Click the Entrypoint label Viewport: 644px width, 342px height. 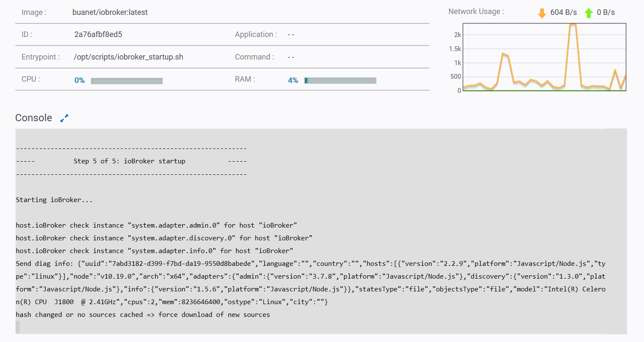click(x=41, y=57)
